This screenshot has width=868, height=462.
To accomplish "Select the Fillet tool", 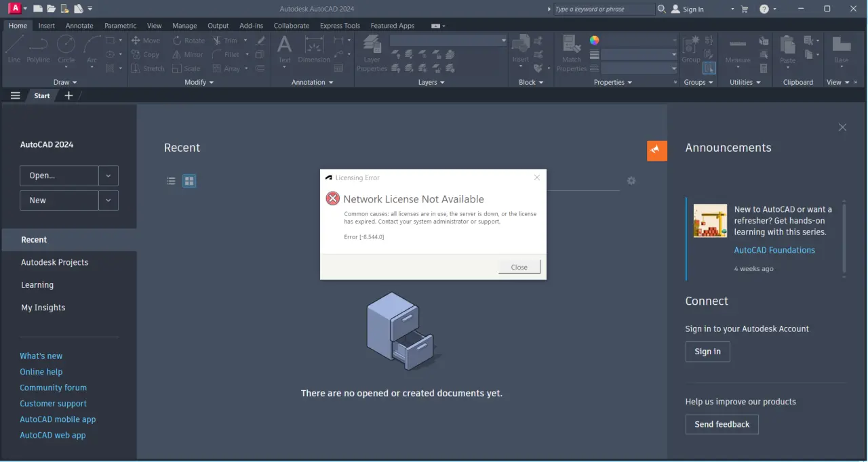I will [226, 55].
